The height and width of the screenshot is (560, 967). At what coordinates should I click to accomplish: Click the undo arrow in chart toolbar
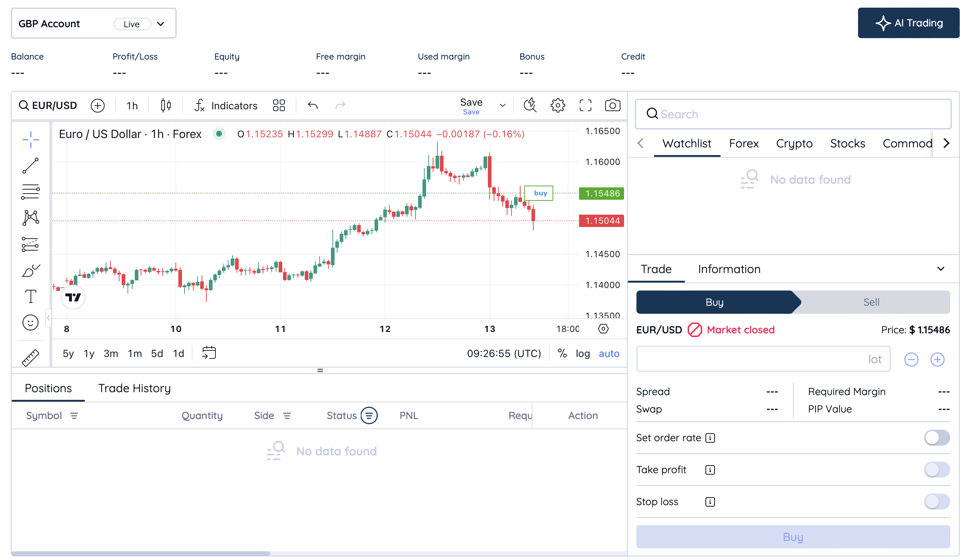(313, 105)
